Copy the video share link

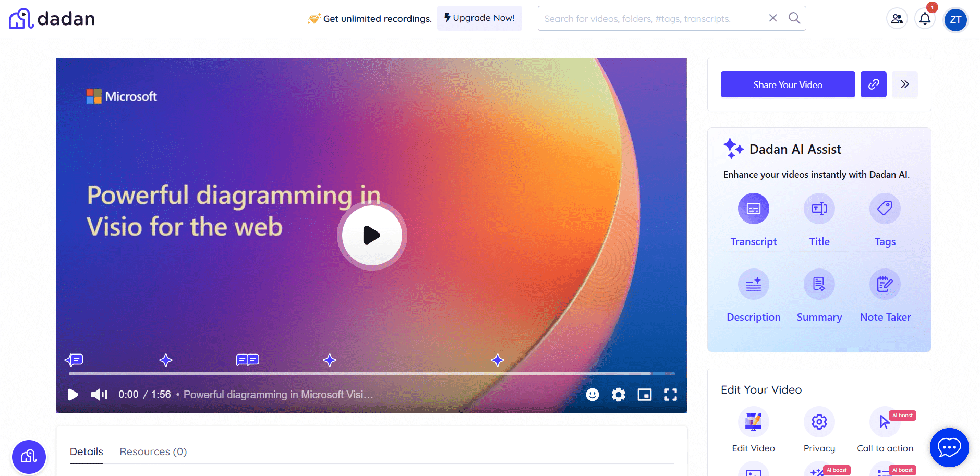click(873, 84)
